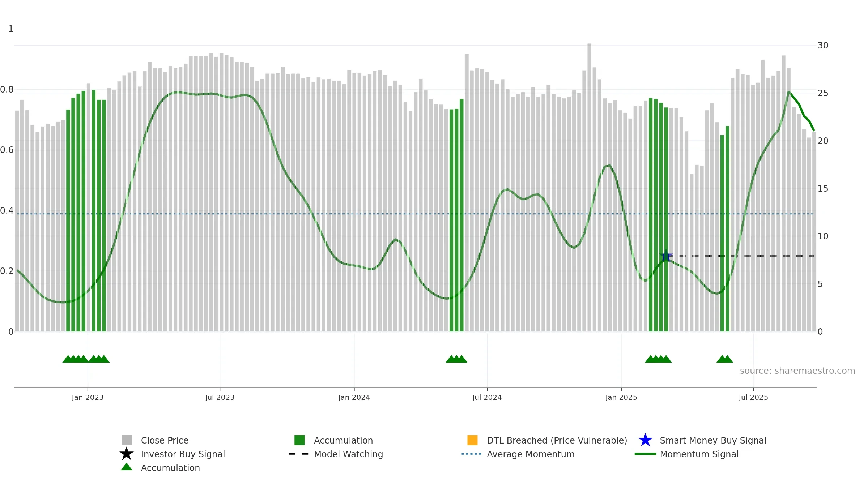Click the Model Watching legend text

[348, 454]
